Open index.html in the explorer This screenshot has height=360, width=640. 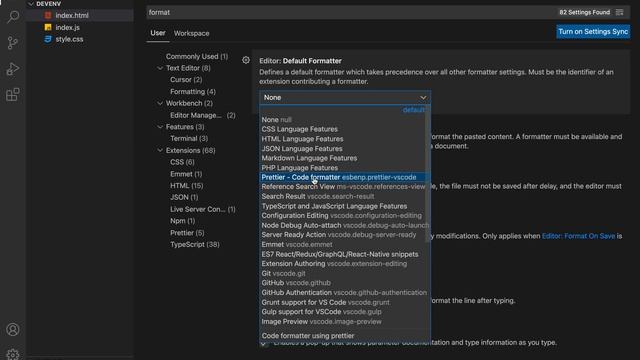(72, 15)
